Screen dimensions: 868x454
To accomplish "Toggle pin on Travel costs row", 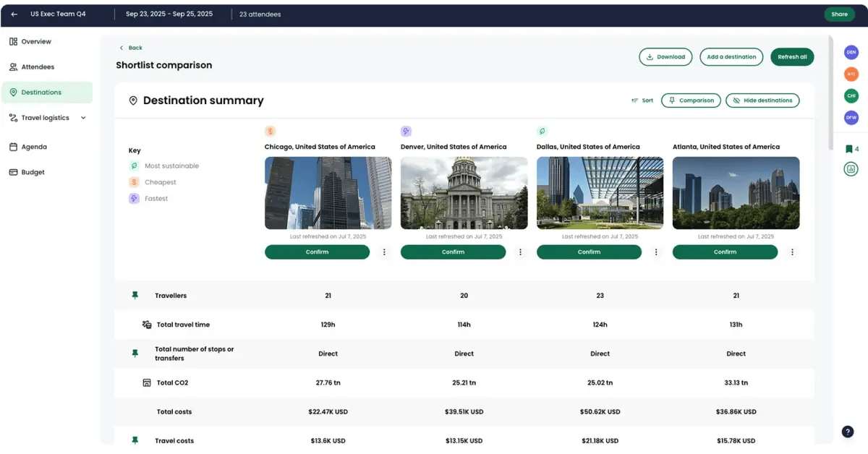I will click(135, 440).
